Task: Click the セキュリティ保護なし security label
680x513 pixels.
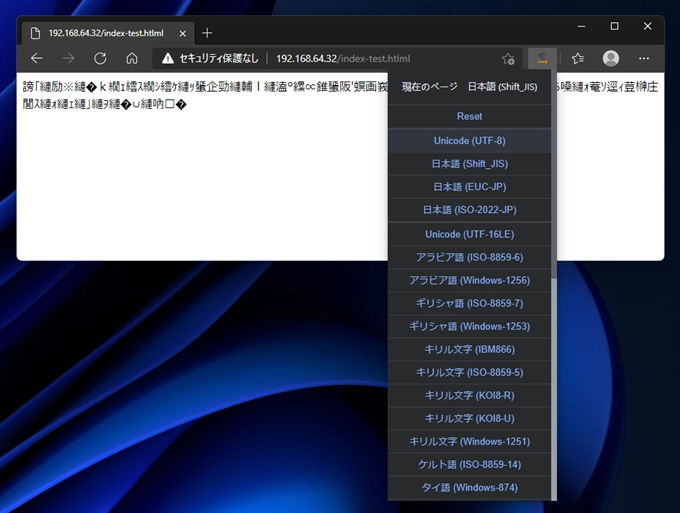Action: pyautogui.click(x=219, y=59)
